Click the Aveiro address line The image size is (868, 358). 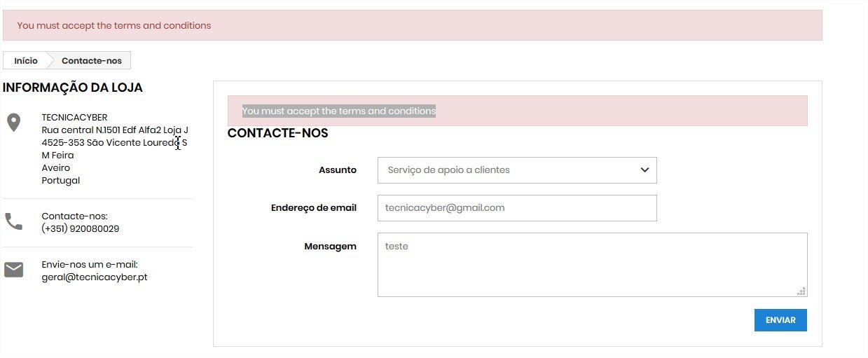(x=56, y=167)
